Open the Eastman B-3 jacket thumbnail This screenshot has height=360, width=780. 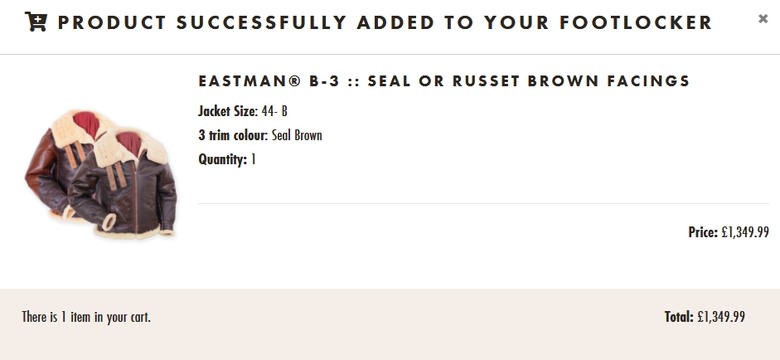click(101, 174)
